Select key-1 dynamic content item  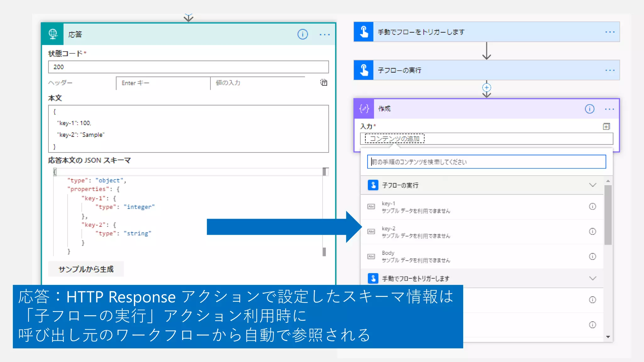point(482,207)
